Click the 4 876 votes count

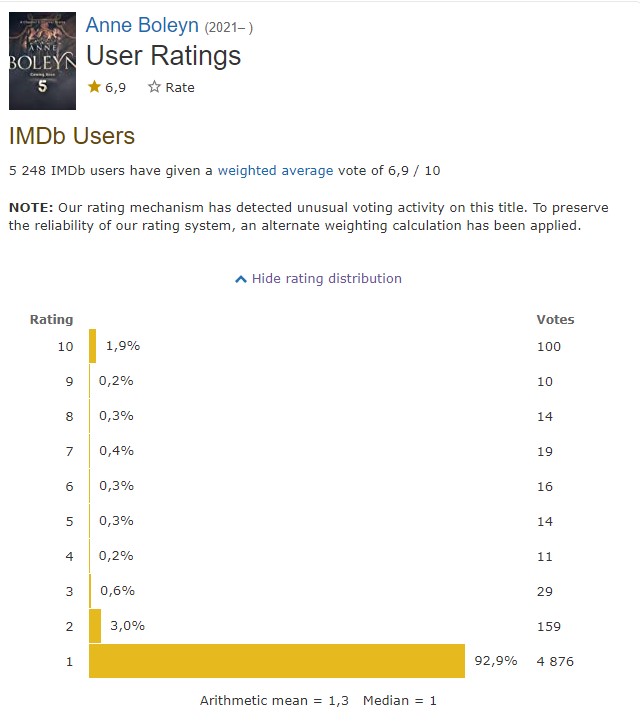tap(555, 661)
